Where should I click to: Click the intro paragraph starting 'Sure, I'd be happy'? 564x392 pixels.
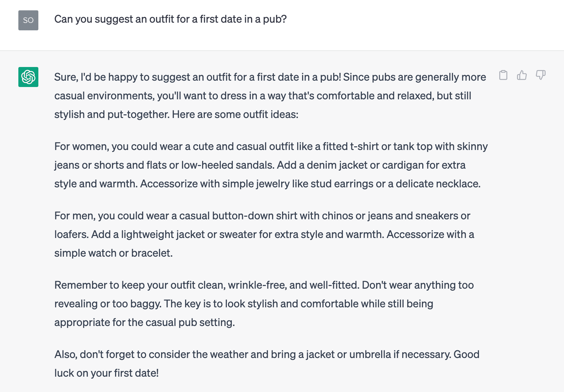(270, 96)
